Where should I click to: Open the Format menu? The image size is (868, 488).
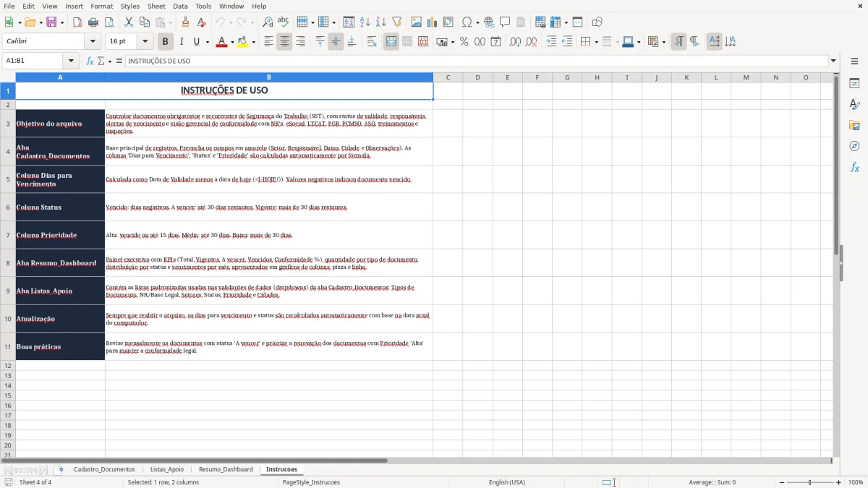coord(101,6)
